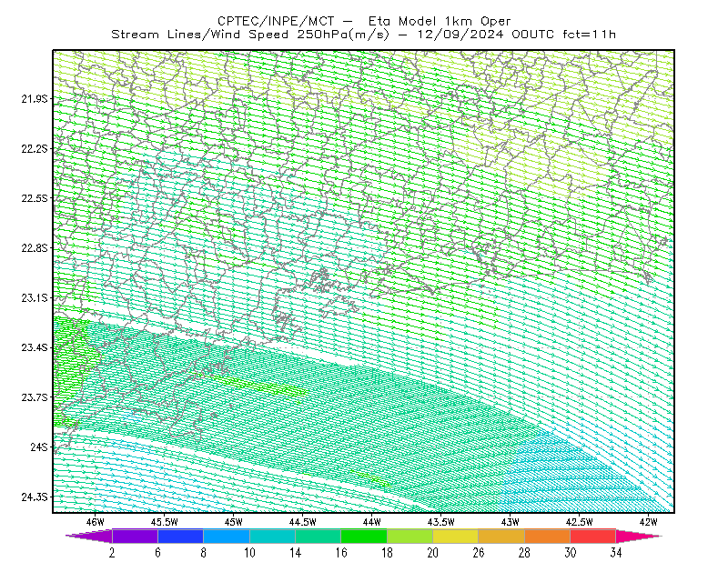The height and width of the screenshot is (562, 728).
Task: Click the purple left arrow end of colorbar
Action: pos(89,536)
